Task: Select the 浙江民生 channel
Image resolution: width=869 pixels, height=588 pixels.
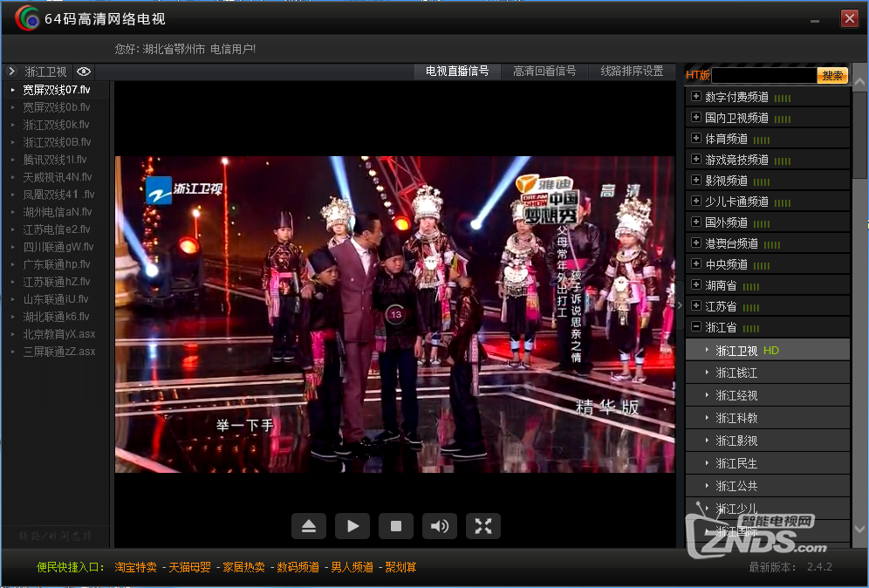Action: [x=768, y=463]
